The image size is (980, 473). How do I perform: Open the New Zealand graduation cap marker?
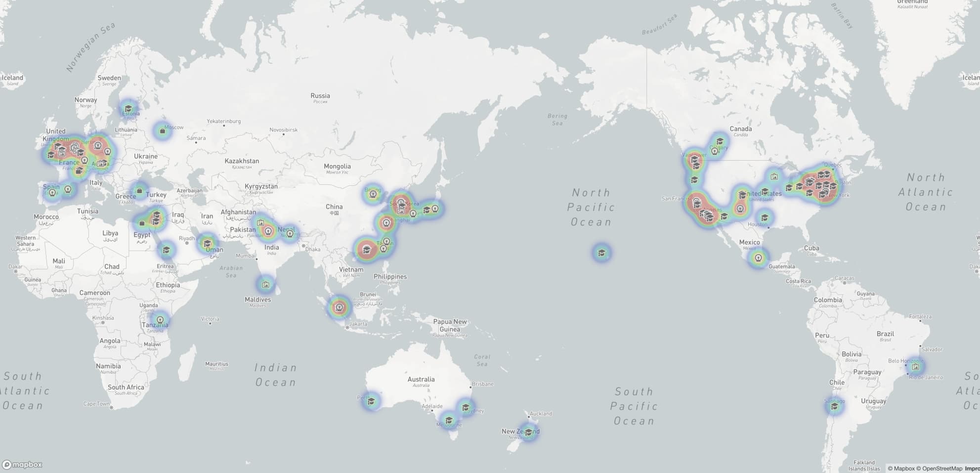[528, 432]
